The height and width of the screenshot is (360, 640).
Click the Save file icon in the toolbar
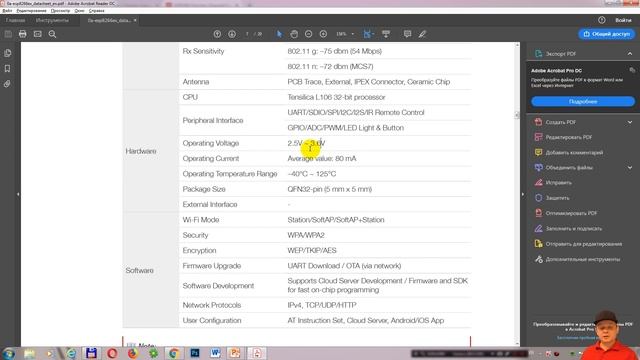point(8,34)
